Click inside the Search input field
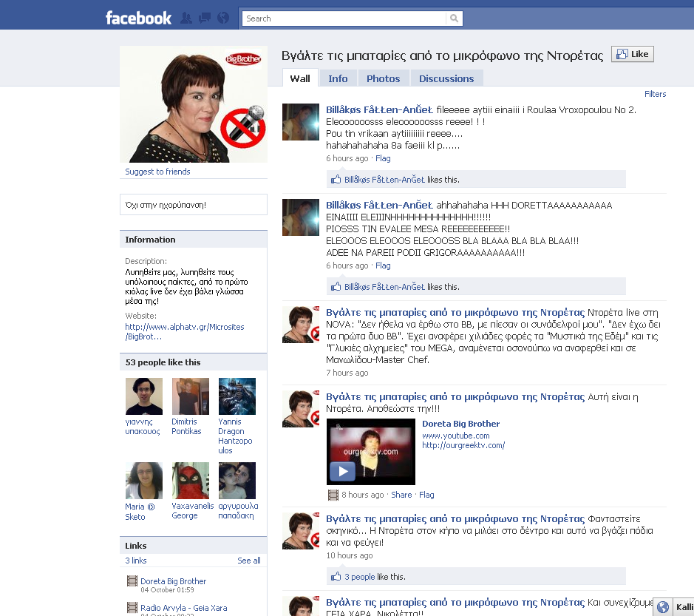694x616 pixels. point(344,18)
